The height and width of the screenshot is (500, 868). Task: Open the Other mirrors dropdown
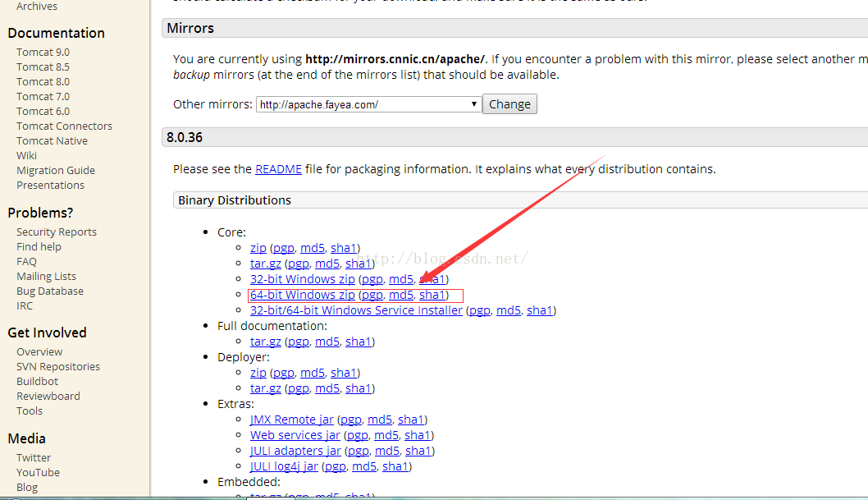(368, 104)
